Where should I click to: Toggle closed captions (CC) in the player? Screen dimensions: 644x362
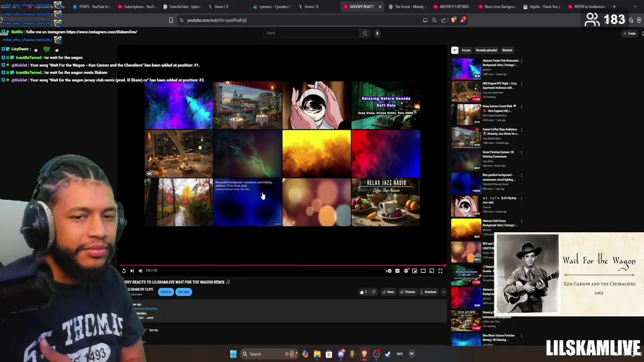(397, 271)
